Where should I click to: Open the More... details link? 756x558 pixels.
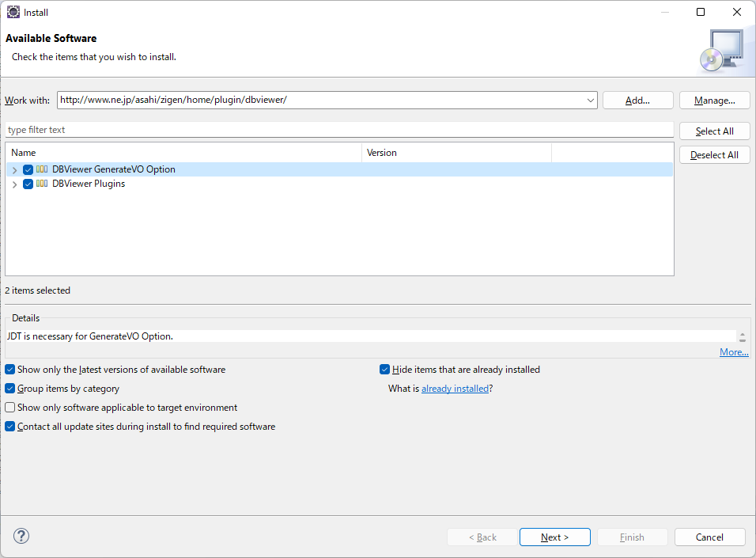point(734,352)
